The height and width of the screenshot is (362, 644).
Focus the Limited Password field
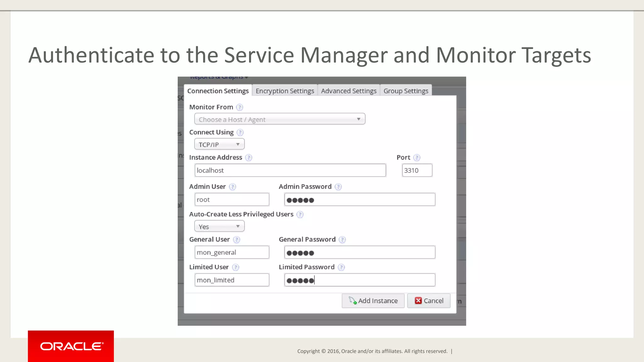click(x=360, y=280)
